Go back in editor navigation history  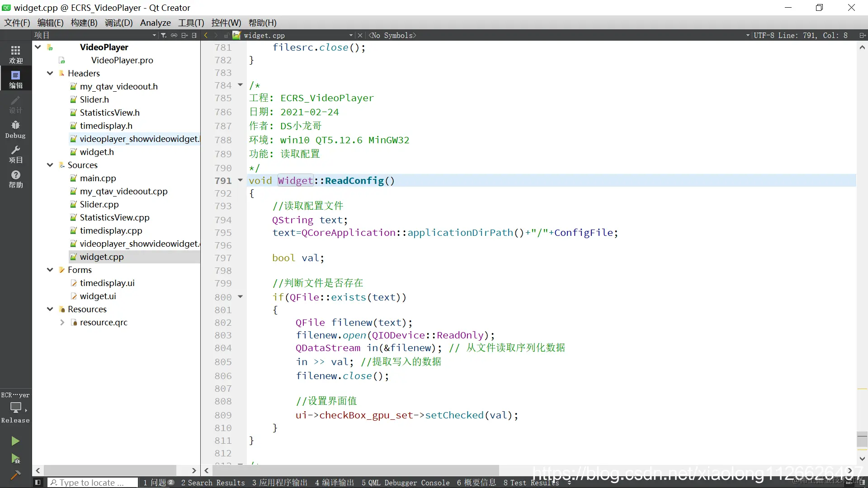click(206, 35)
